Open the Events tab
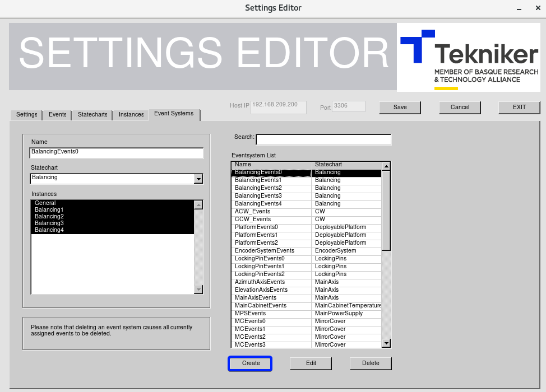Viewport: 546px width, 392px height. [57, 114]
